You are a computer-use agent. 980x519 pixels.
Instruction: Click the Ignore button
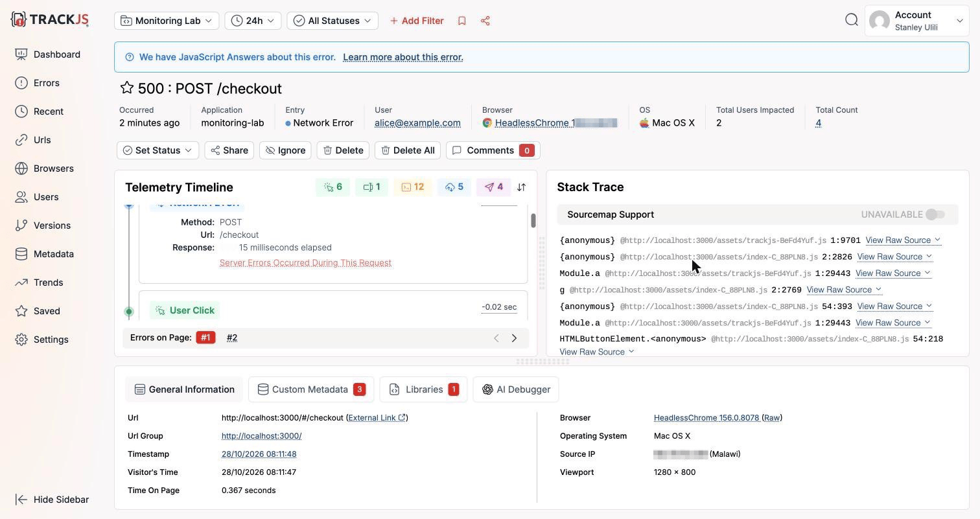(x=285, y=150)
